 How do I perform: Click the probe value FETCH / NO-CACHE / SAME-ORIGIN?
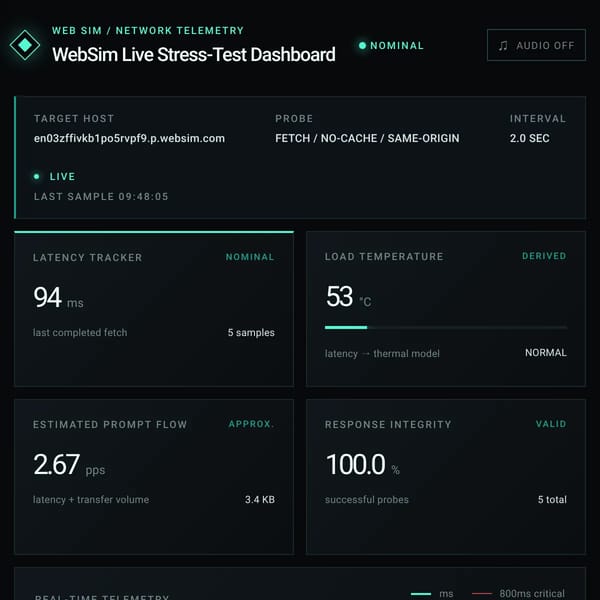coord(367,138)
